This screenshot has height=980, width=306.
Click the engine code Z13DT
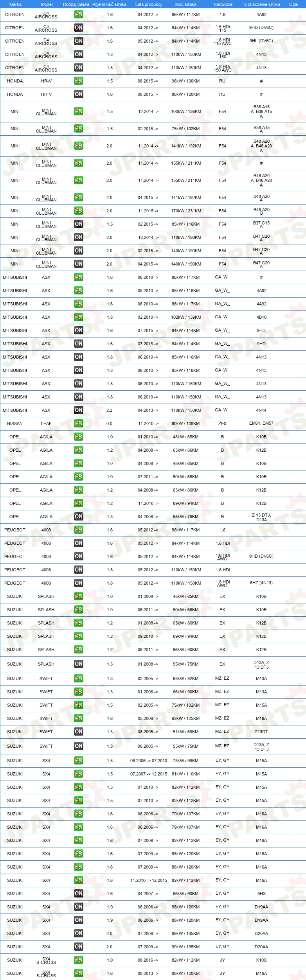point(261,732)
